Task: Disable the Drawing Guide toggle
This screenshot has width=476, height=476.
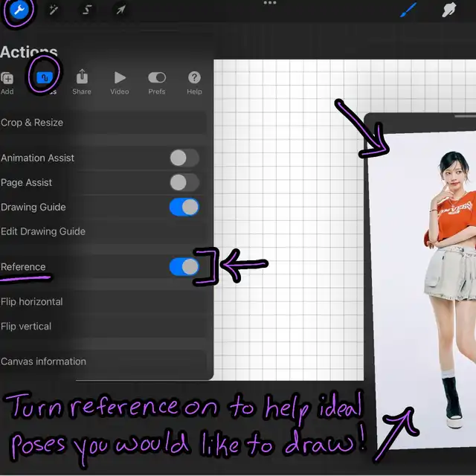Action: point(184,207)
